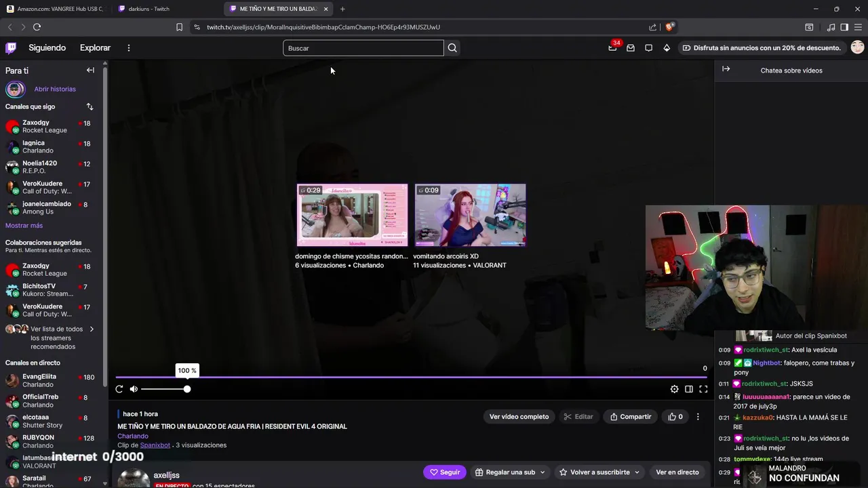Open lagnica channel in sidebar

point(53,146)
